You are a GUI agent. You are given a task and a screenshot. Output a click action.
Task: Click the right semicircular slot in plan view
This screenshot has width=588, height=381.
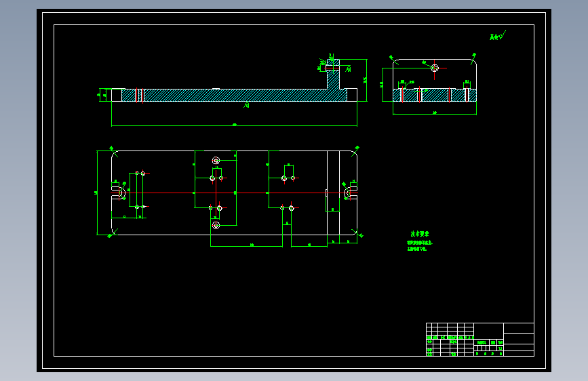pyautogui.click(x=349, y=193)
